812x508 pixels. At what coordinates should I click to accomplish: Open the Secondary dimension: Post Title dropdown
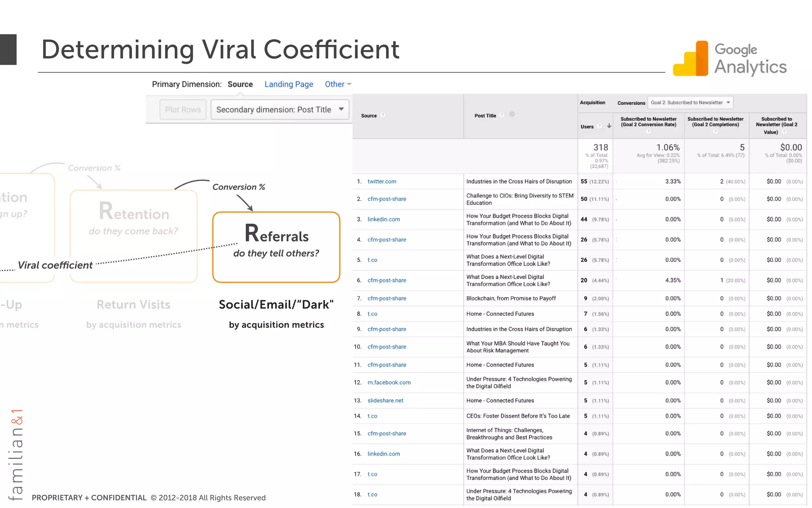[x=280, y=110]
